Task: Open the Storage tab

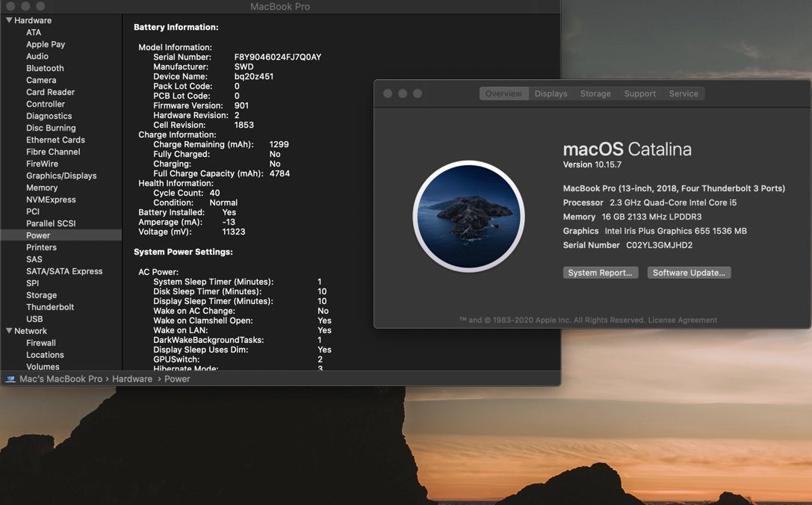Action: tap(595, 93)
